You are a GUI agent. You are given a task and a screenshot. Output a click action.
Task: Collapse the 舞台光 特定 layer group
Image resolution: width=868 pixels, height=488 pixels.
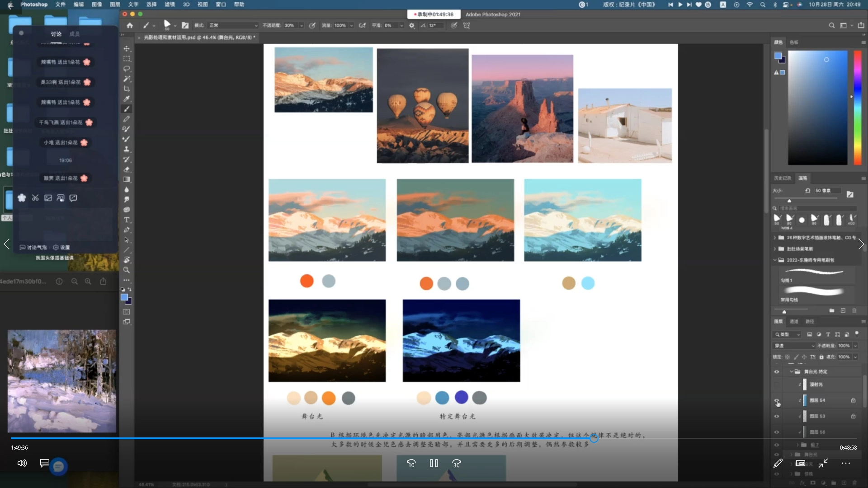click(x=792, y=372)
